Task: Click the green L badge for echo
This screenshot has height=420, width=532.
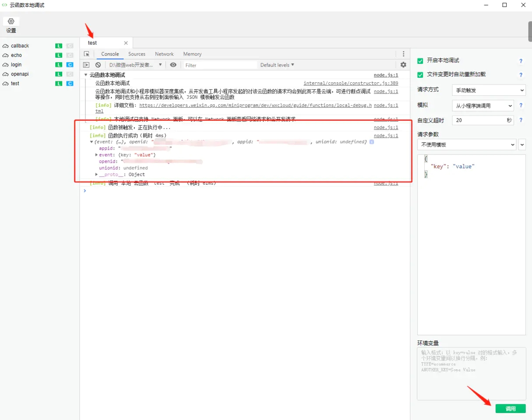Action: pyautogui.click(x=59, y=56)
